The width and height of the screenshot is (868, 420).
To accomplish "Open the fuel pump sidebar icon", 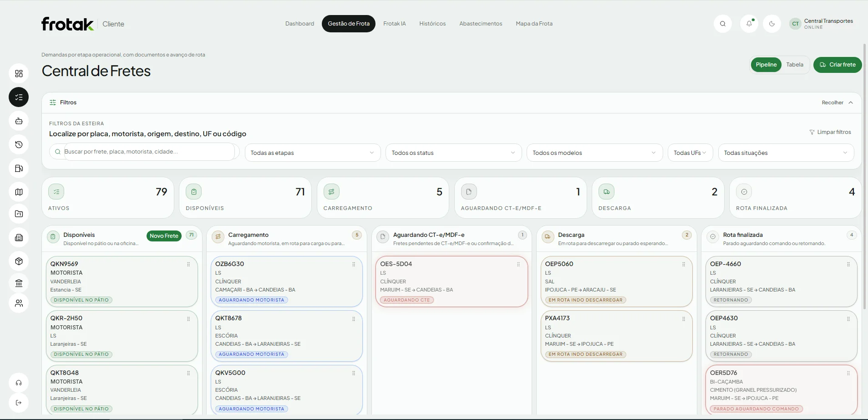I will point(19,168).
